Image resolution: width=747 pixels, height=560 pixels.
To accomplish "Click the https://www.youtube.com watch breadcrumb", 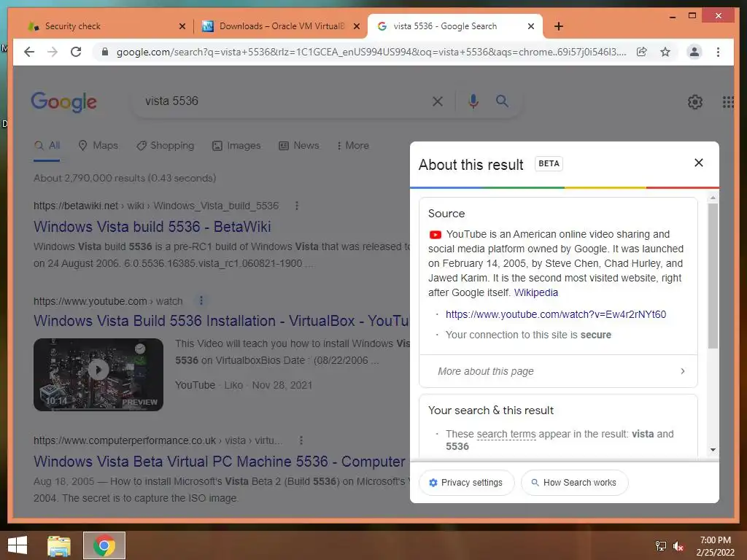I will tap(108, 301).
